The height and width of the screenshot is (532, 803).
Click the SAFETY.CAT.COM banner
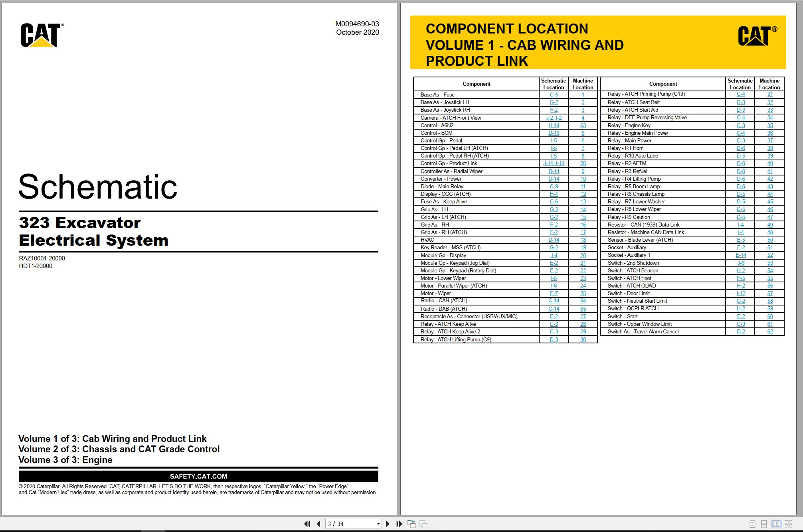tap(198, 476)
